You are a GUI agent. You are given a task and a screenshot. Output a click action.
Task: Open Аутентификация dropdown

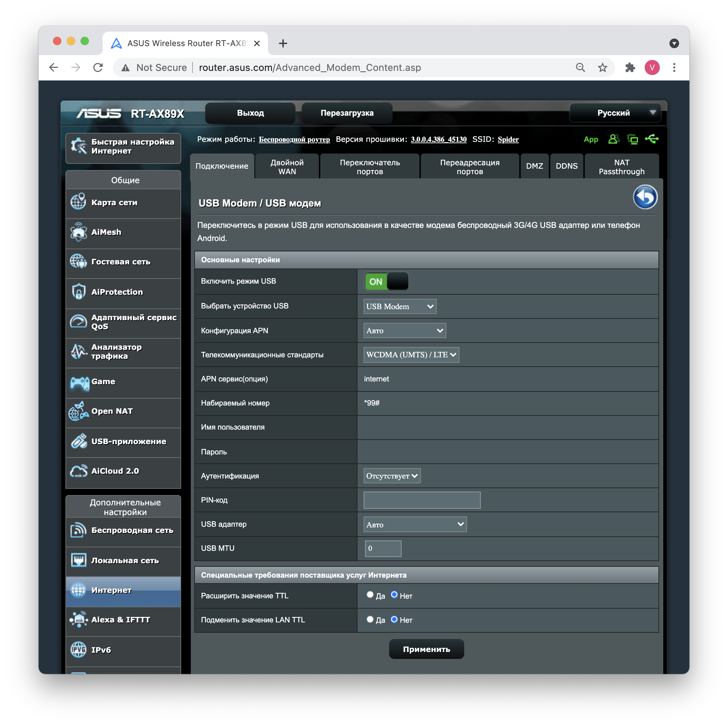coord(392,476)
